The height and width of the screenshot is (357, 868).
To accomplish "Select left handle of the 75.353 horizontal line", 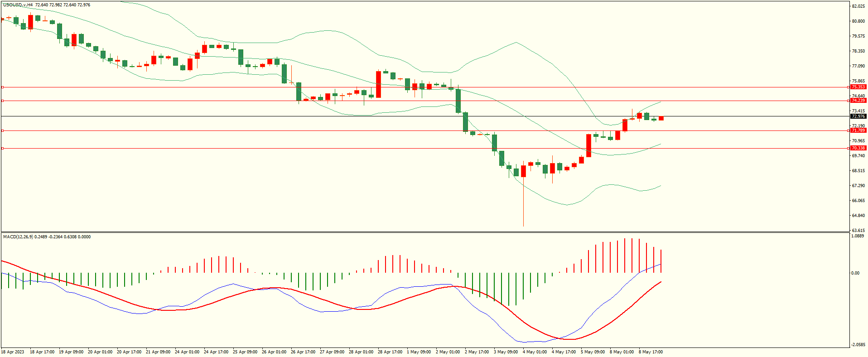I will 2,87.
